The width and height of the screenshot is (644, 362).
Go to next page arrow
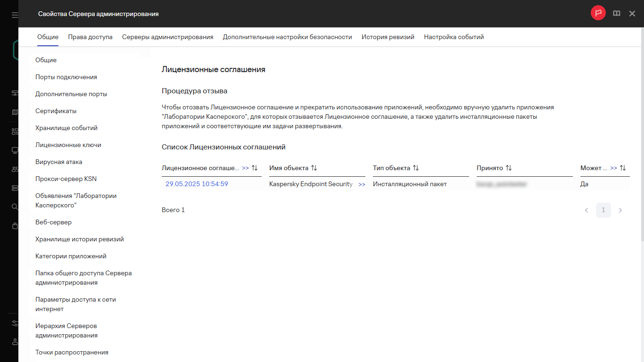(620, 210)
